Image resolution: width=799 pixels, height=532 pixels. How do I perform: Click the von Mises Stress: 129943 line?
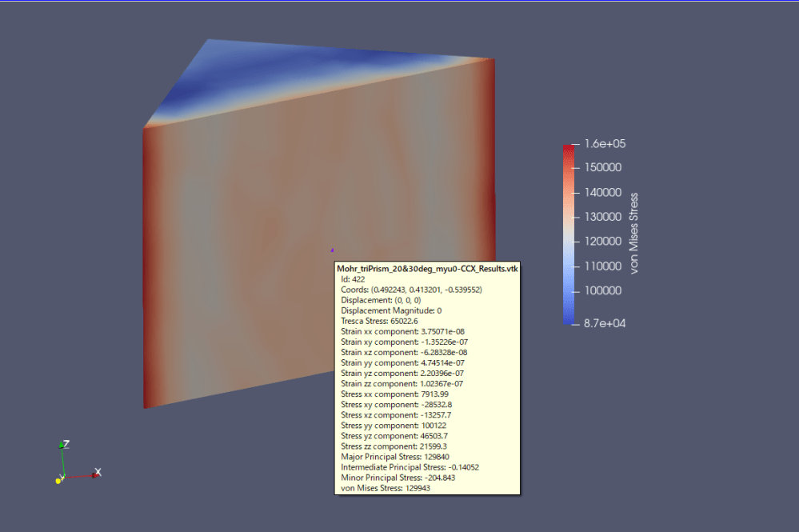coord(386,488)
